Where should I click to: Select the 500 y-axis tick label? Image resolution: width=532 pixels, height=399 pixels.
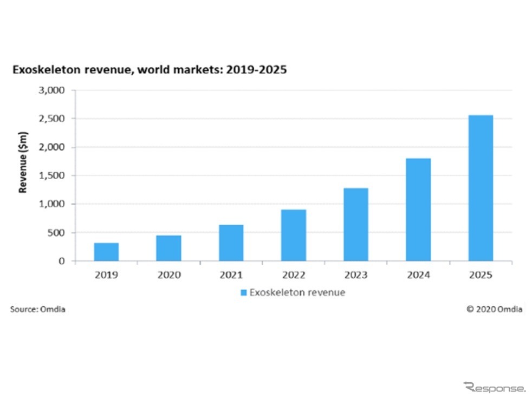point(57,233)
